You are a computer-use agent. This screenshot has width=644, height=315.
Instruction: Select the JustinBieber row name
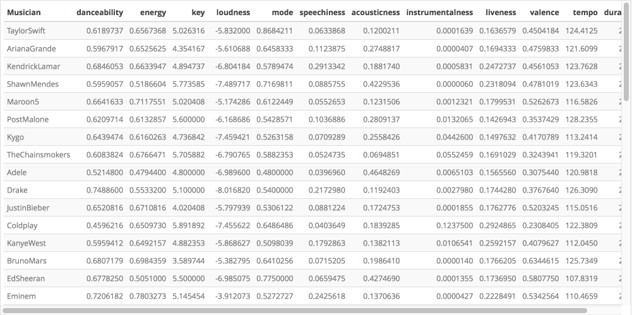pos(28,208)
